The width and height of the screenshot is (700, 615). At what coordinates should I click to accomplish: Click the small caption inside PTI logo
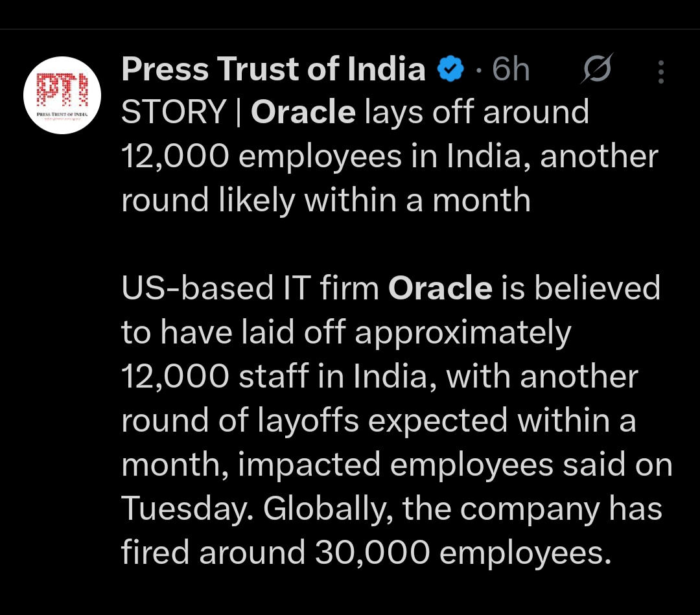(x=62, y=113)
